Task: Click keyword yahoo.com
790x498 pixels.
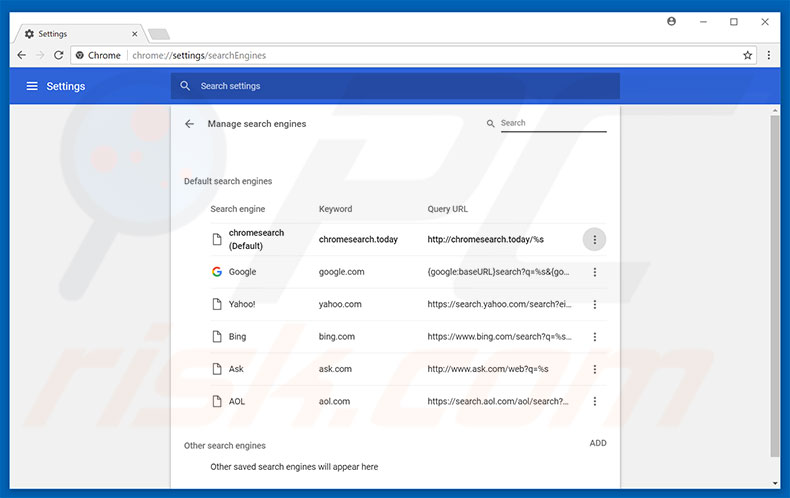Action: point(340,304)
